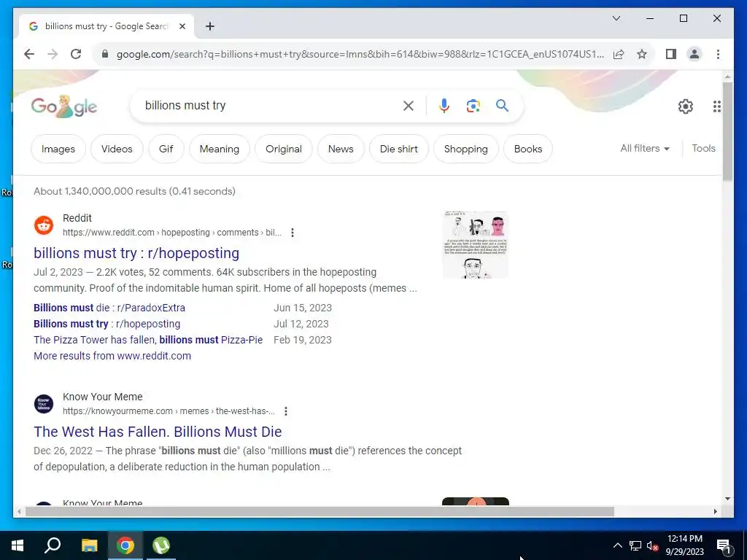The height and width of the screenshot is (560, 747).
Task: Open The West Has Fallen result
Action: click(158, 432)
